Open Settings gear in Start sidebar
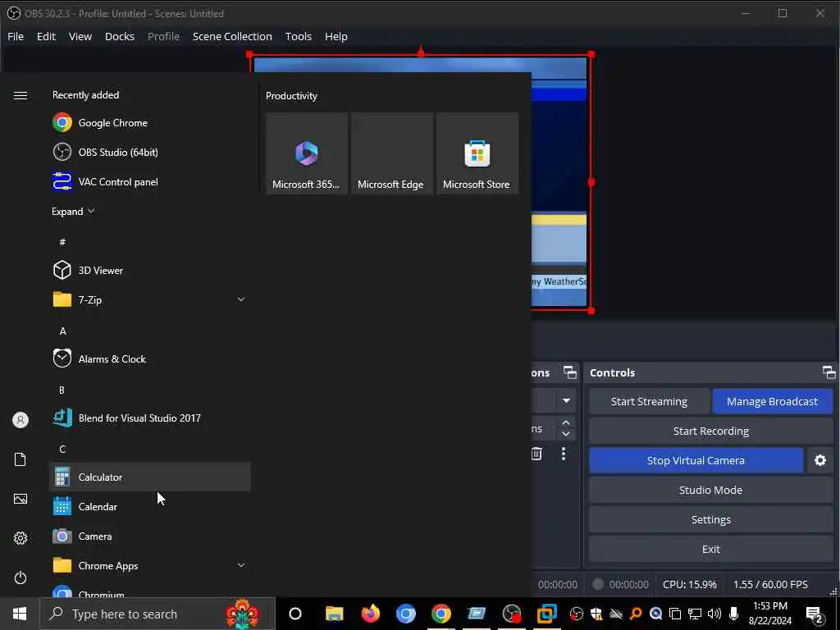Screen dimensions: 840x630 [21, 538]
